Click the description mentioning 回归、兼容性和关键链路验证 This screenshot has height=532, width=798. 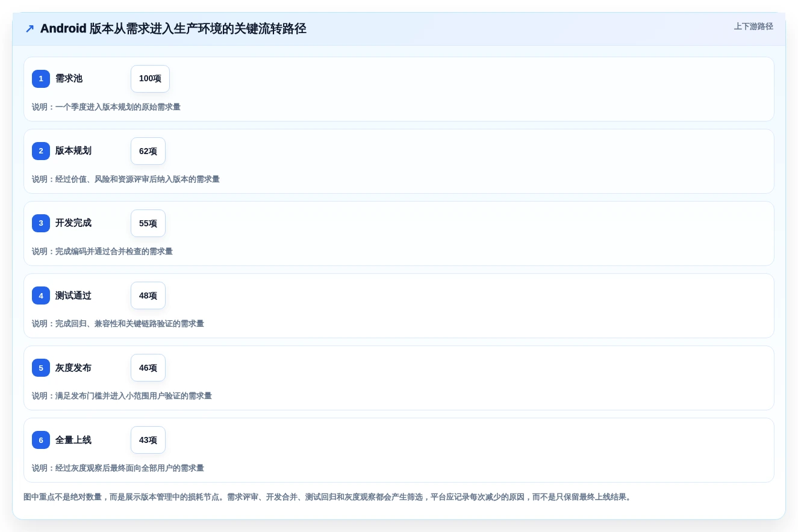pyautogui.click(x=118, y=324)
